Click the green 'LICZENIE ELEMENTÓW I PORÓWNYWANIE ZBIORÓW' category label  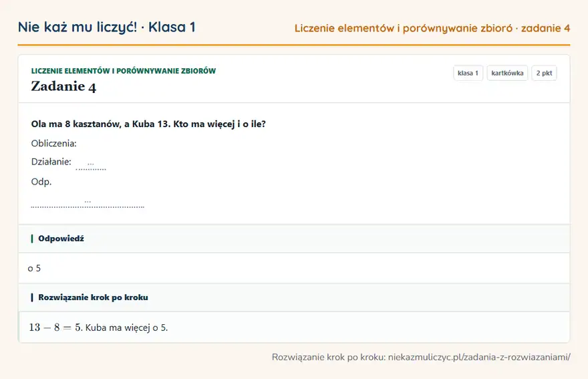coord(124,71)
